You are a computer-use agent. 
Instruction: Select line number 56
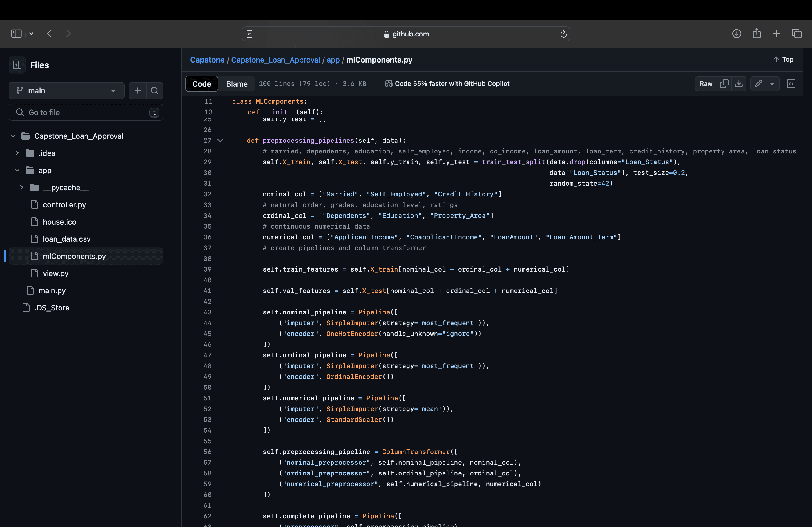click(208, 452)
